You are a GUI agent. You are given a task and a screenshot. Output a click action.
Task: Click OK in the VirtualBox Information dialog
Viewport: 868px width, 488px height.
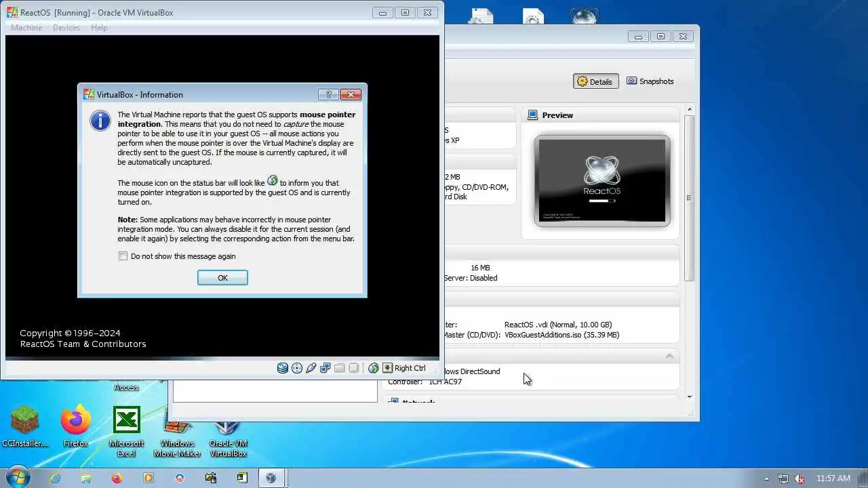tap(222, 278)
